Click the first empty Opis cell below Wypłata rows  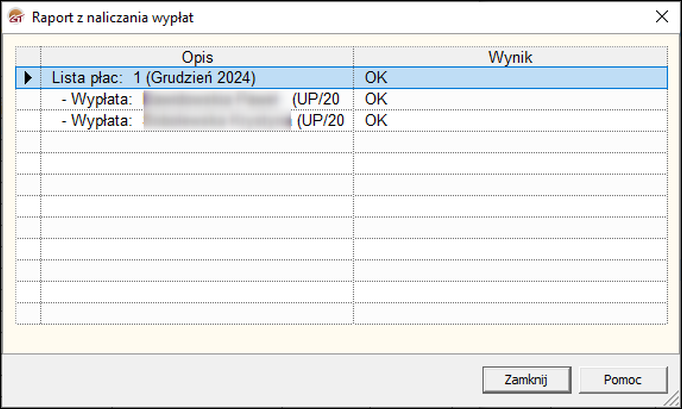coord(197,142)
